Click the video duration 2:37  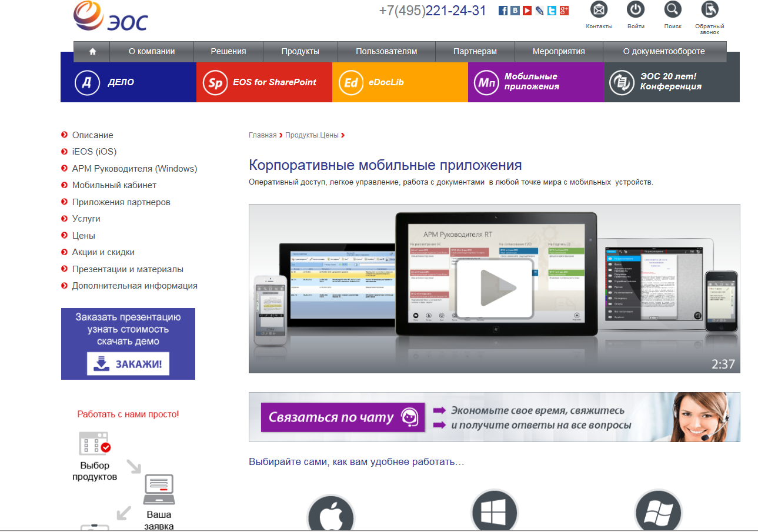pos(723,364)
